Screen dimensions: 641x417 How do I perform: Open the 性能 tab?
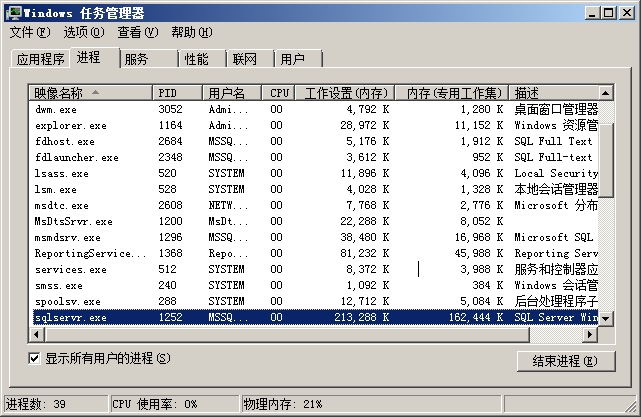click(203, 59)
